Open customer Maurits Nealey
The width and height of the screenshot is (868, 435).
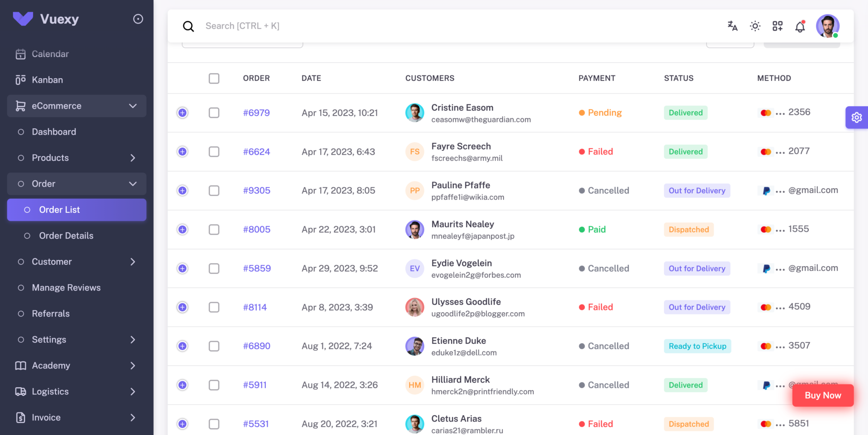coord(462,224)
